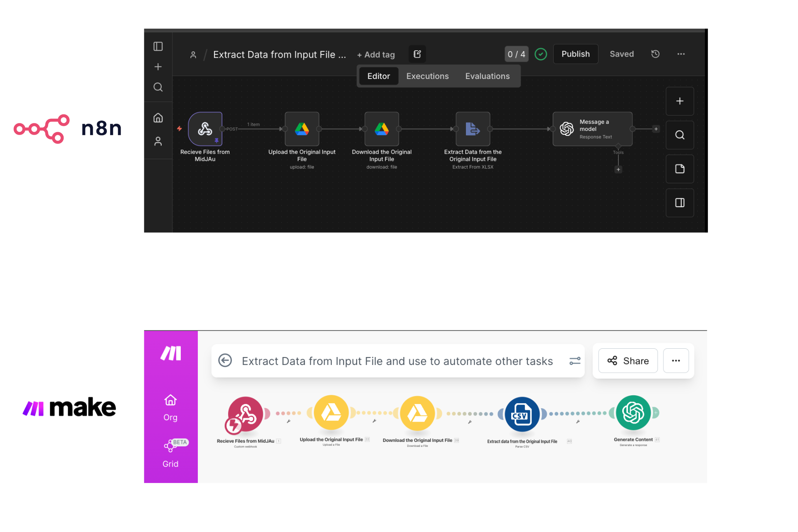Click the Publish button
Viewport: 798px width, 532px height.
point(575,54)
